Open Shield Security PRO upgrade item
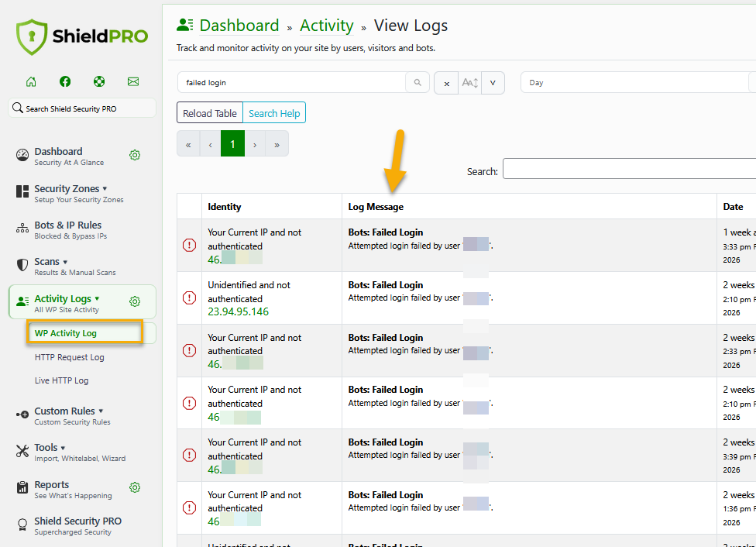The height and width of the screenshot is (547, 756). tap(77, 526)
